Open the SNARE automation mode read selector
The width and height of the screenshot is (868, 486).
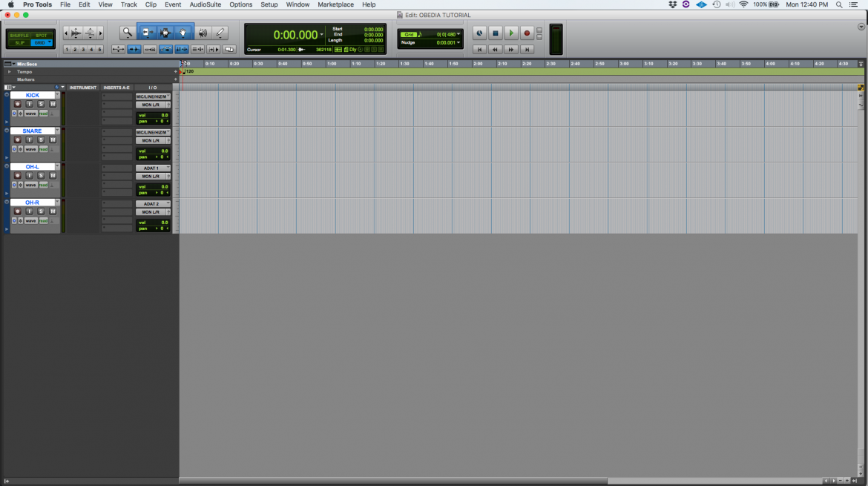point(43,149)
